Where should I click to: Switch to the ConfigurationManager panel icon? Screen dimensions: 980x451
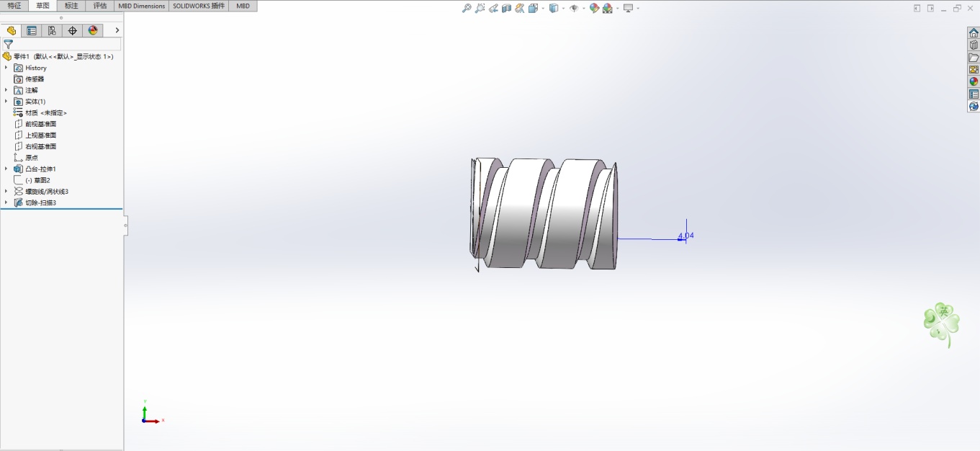(x=52, y=30)
